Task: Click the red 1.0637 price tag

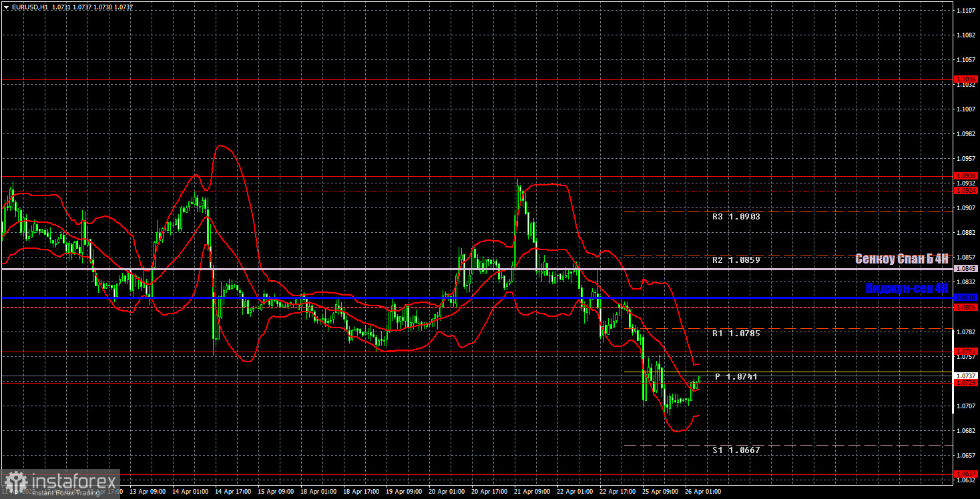Action: coord(966,474)
